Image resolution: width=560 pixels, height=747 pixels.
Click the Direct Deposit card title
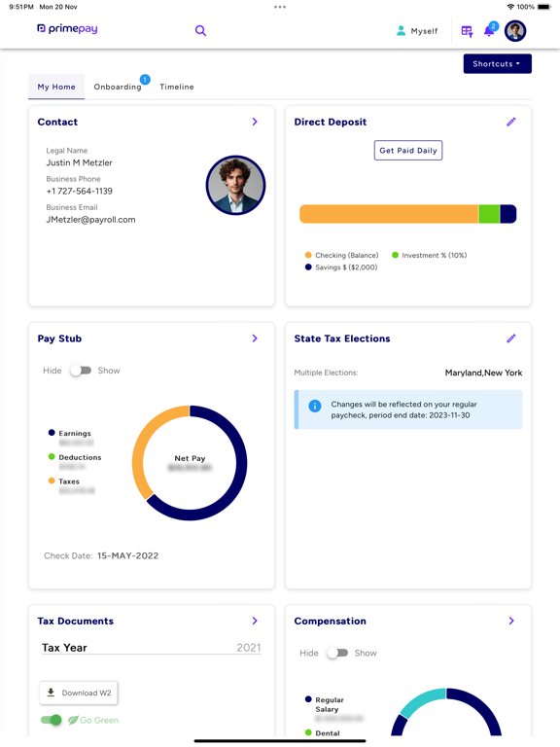(331, 122)
